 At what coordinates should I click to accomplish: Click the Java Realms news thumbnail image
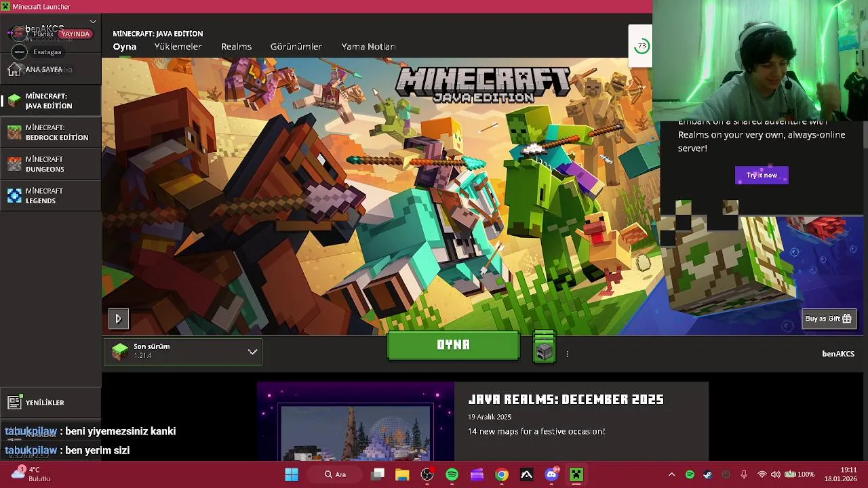[355, 422]
